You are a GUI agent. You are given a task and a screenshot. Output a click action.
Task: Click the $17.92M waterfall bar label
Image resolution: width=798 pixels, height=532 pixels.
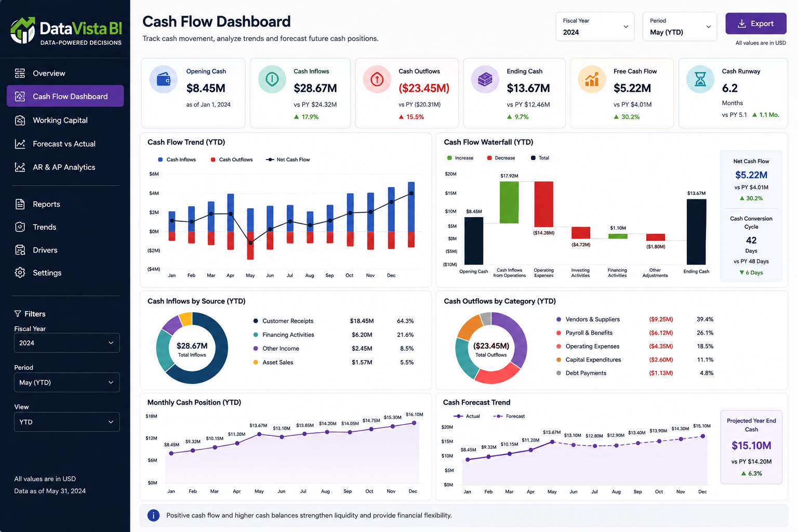coord(509,176)
